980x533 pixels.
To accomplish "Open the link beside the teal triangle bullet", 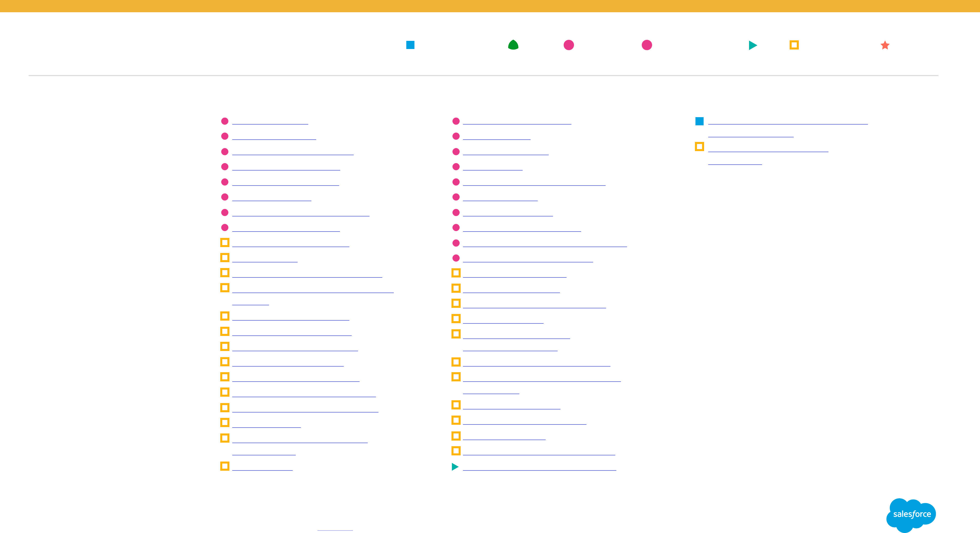I will (539, 468).
